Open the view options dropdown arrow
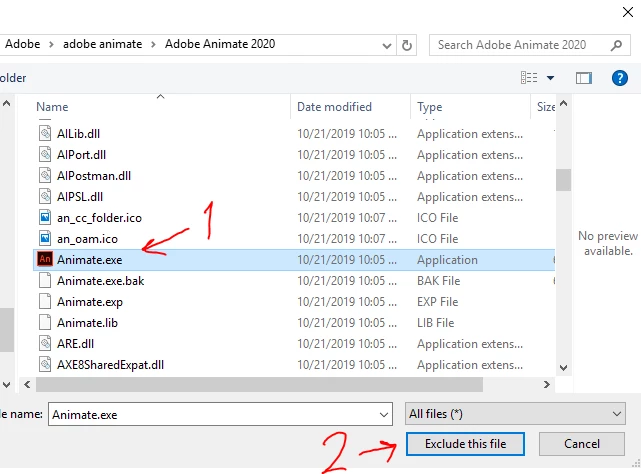Viewport: 641px width, 474px height. [x=551, y=78]
